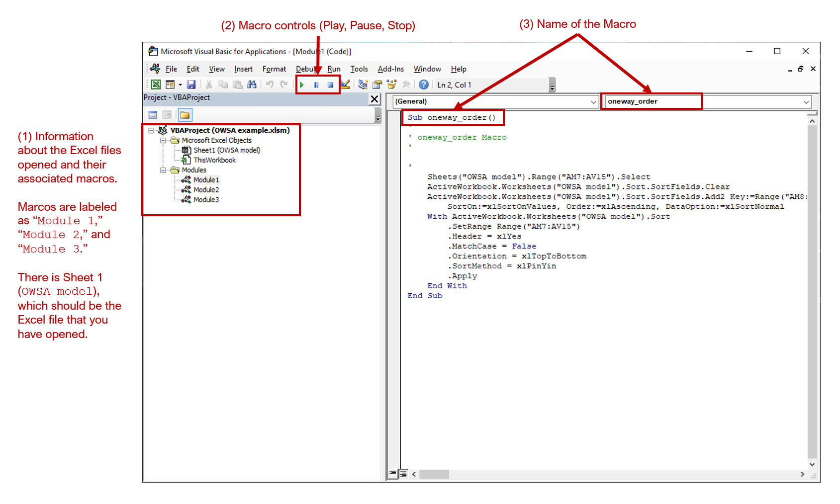Toggle Folders view in the Project Explorer
This screenshot has width=840, height=504.
pos(185,115)
